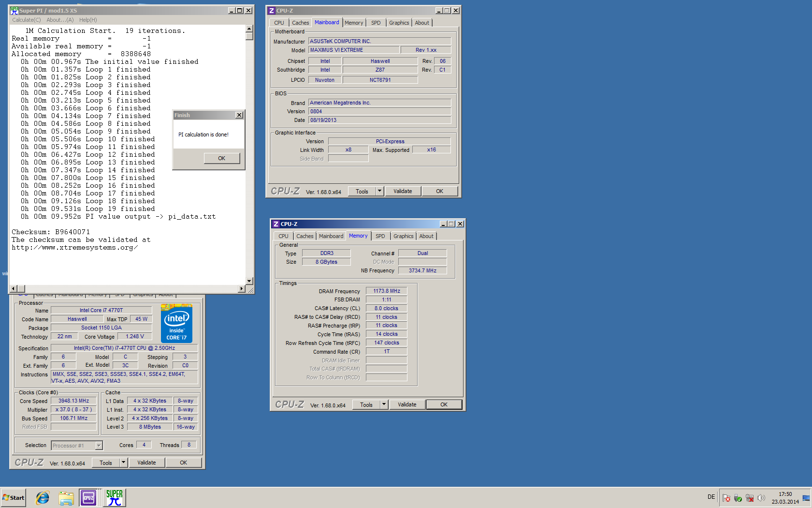
Task: Click the Checksum: B9640071 line
Action: (x=51, y=232)
